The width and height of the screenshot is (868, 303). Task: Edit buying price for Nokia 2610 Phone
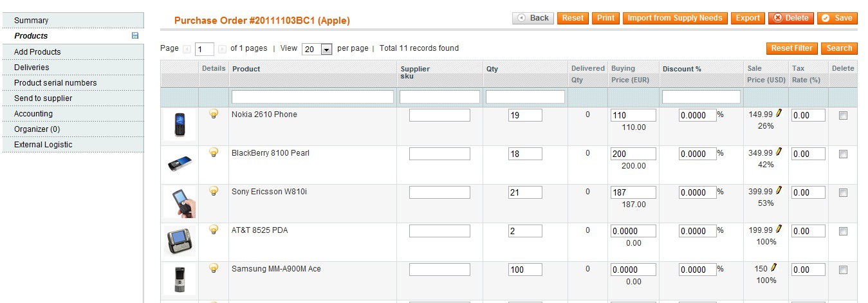click(633, 115)
